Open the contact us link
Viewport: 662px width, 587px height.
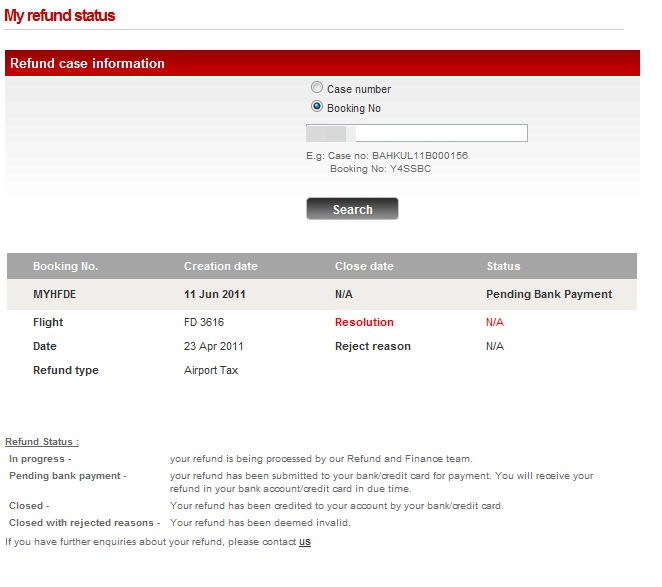click(305, 542)
